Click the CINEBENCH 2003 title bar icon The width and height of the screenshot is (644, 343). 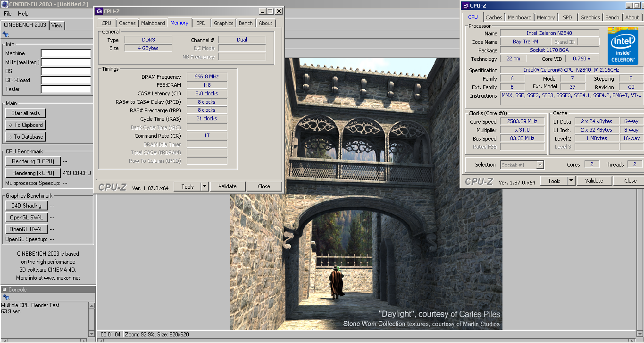(5, 4)
